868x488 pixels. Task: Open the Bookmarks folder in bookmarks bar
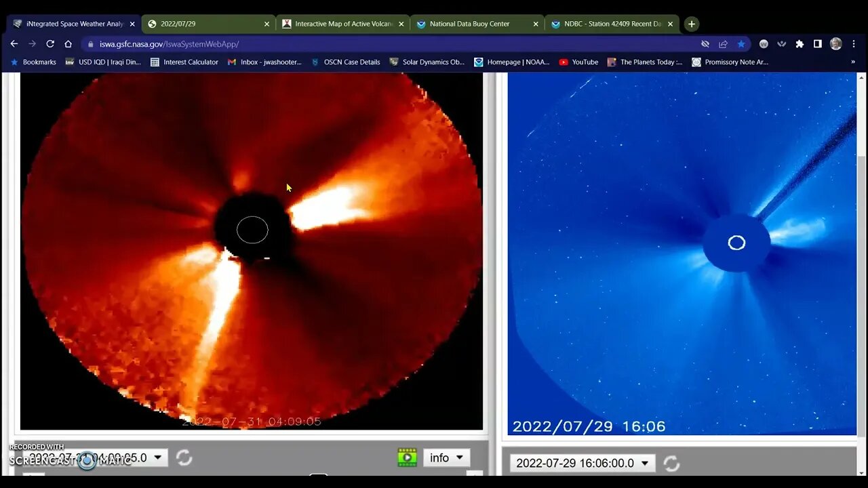33,62
